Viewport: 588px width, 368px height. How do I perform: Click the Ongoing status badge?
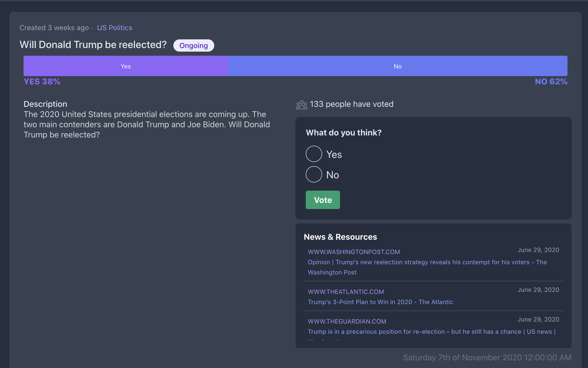click(194, 45)
